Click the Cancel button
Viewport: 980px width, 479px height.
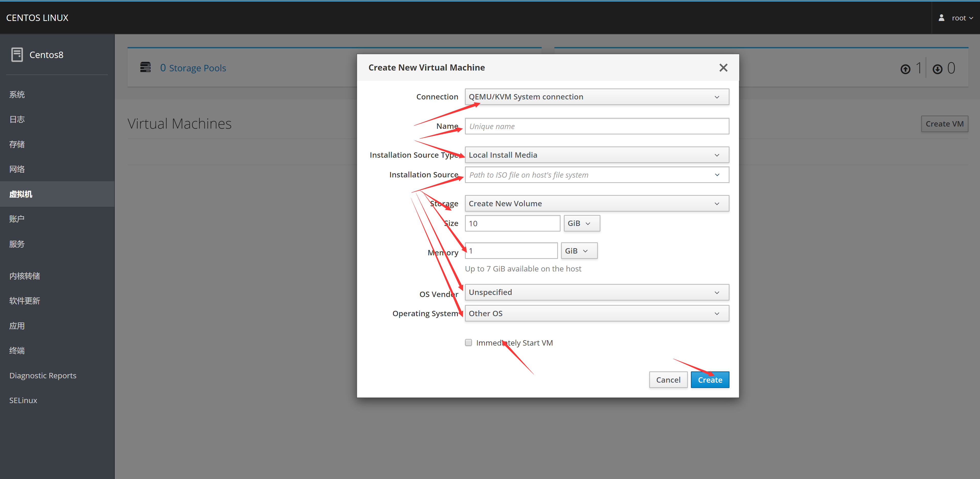pos(668,380)
